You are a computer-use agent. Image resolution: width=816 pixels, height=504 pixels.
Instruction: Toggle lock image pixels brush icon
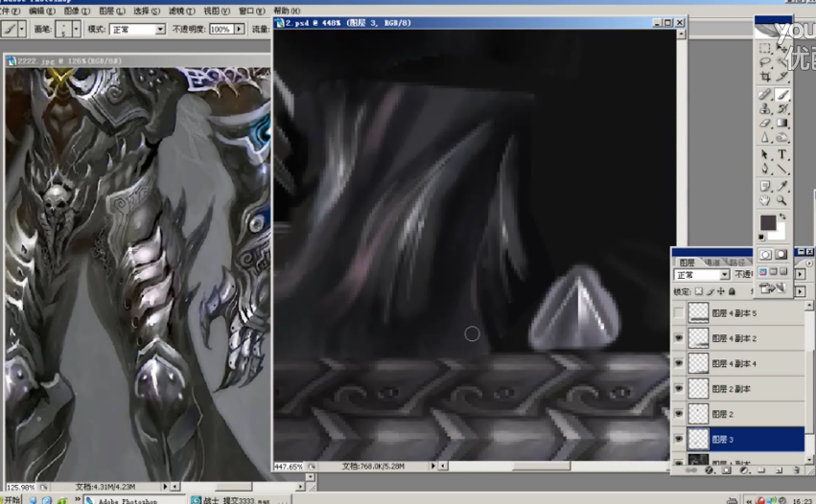710,292
